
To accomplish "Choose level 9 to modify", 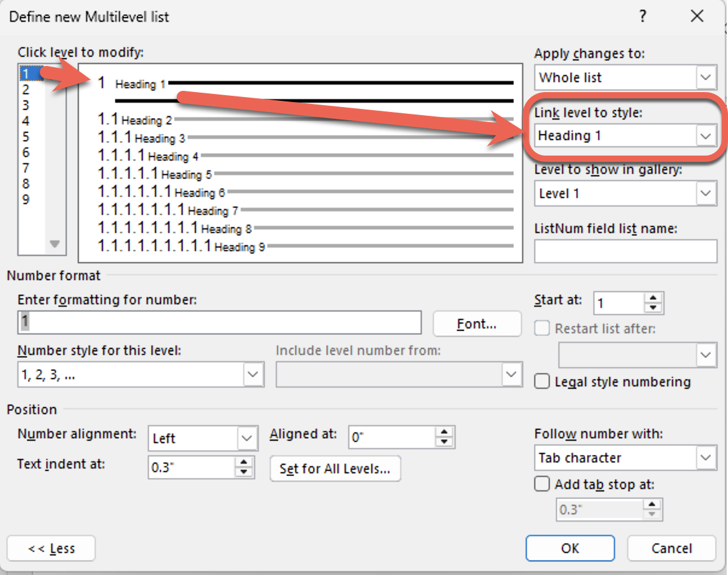I will [26, 200].
